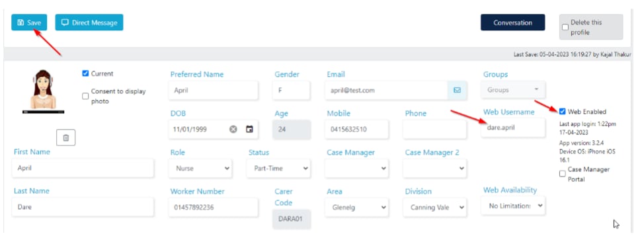The image size is (644, 248).
Task: Click the Age field showing 24
Action: (x=292, y=130)
